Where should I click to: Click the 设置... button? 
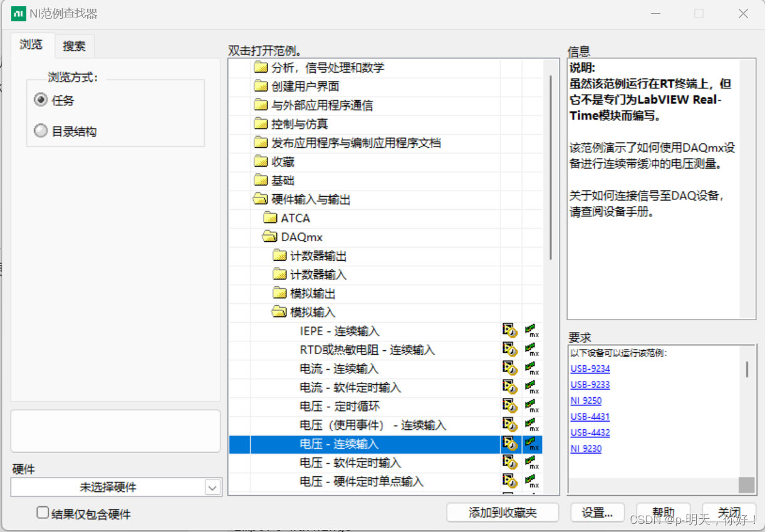597,512
